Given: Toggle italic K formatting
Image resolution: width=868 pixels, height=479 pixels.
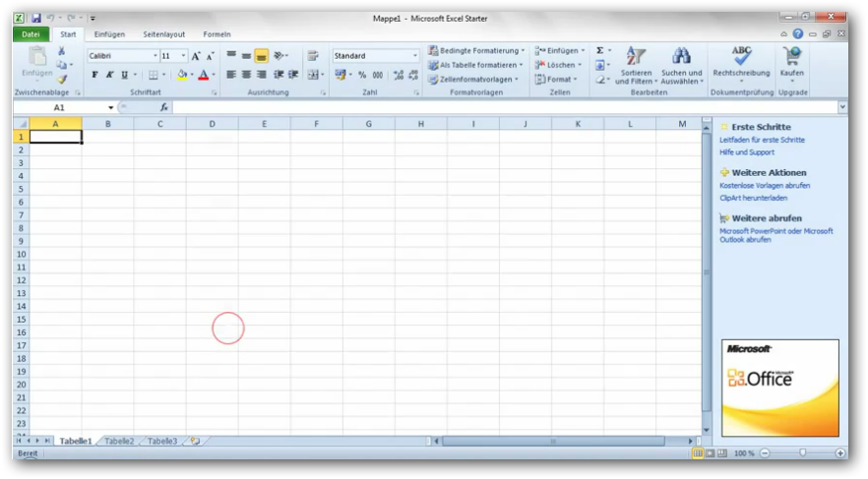Looking at the screenshot, I should coord(109,75).
